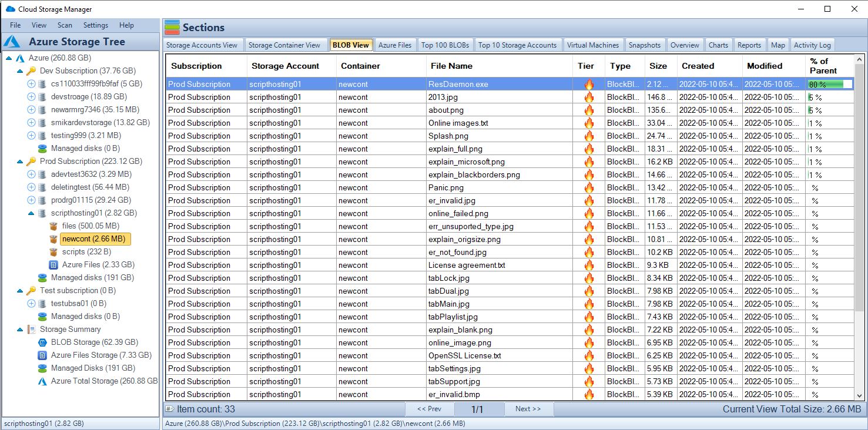Click the key icon next to Prod Subscription

[31, 162]
